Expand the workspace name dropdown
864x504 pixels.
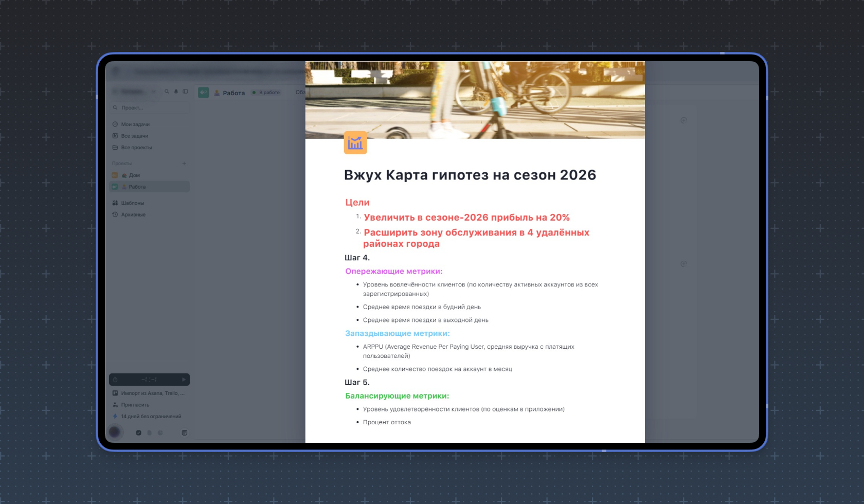153,92
